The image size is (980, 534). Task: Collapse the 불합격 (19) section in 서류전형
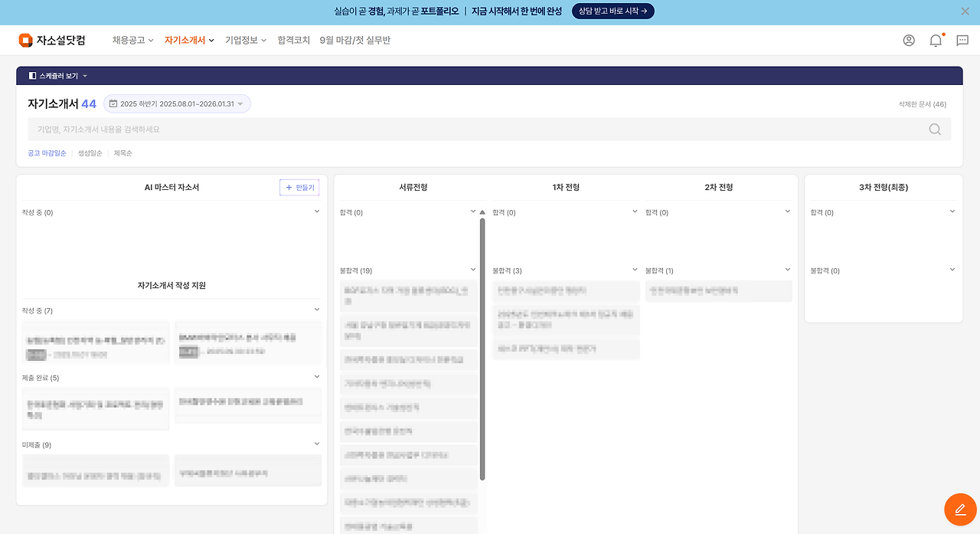472,270
